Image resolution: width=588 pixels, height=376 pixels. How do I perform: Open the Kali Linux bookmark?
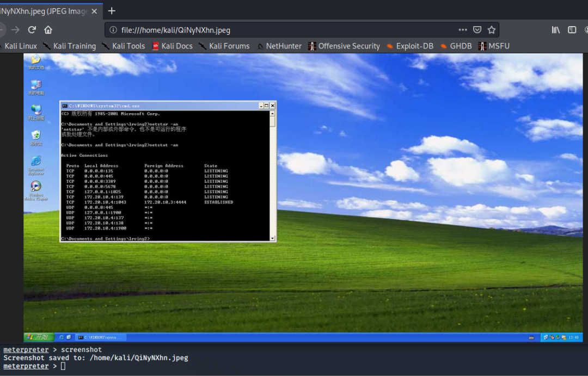(19, 46)
